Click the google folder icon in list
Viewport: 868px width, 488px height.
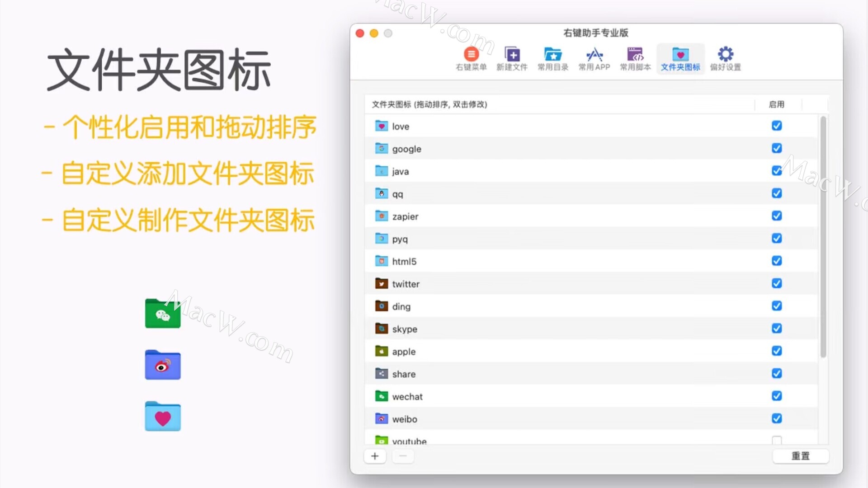point(382,148)
